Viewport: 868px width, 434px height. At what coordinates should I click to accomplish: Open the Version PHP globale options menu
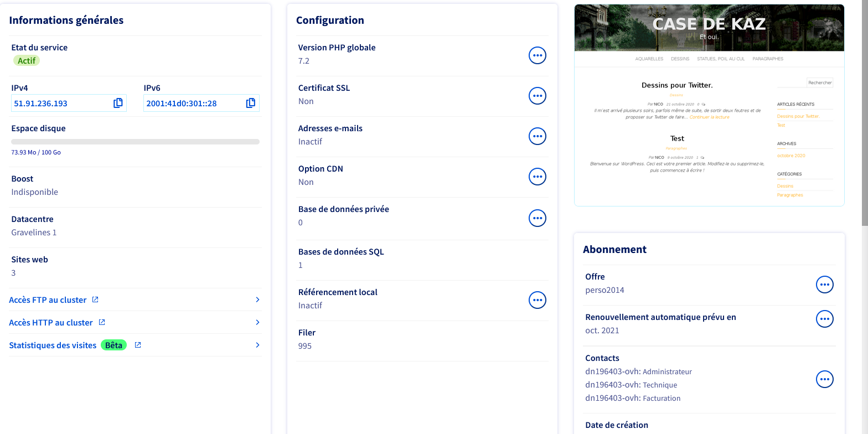click(x=537, y=55)
